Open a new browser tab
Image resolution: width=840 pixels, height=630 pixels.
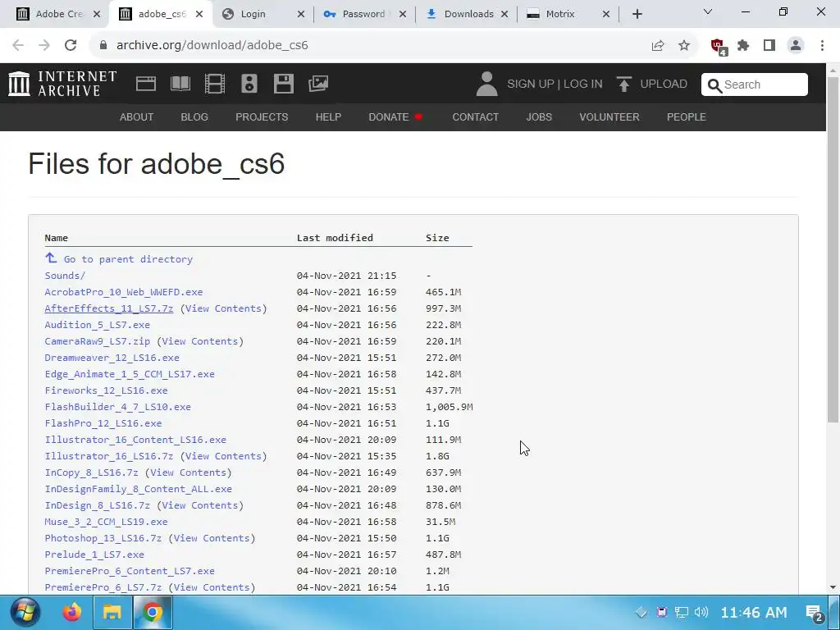pyautogui.click(x=637, y=14)
